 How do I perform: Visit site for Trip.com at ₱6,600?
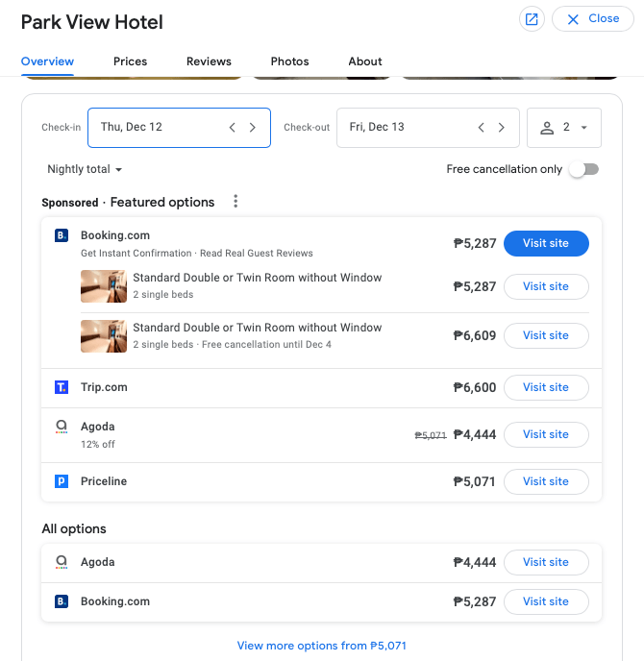coord(546,387)
